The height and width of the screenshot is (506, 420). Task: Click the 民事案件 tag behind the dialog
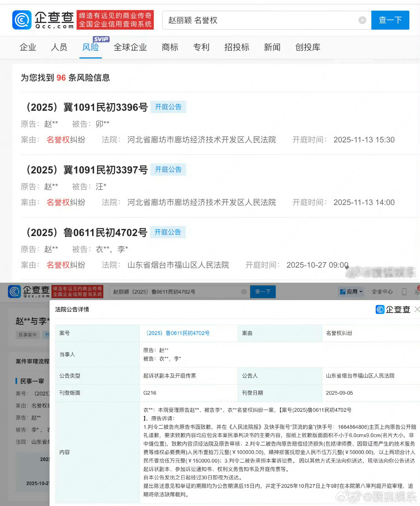(28, 335)
